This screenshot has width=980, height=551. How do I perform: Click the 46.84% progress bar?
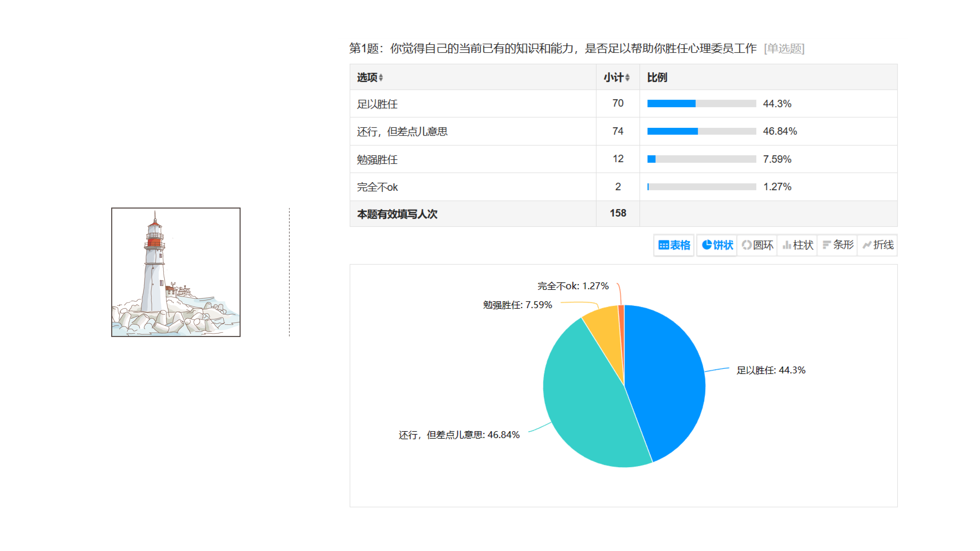pyautogui.click(x=672, y=131)
